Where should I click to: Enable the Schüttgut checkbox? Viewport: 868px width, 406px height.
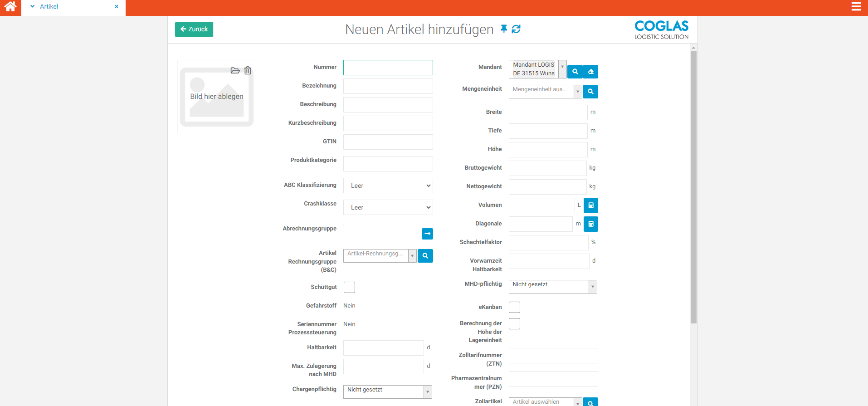coord(349,287)
